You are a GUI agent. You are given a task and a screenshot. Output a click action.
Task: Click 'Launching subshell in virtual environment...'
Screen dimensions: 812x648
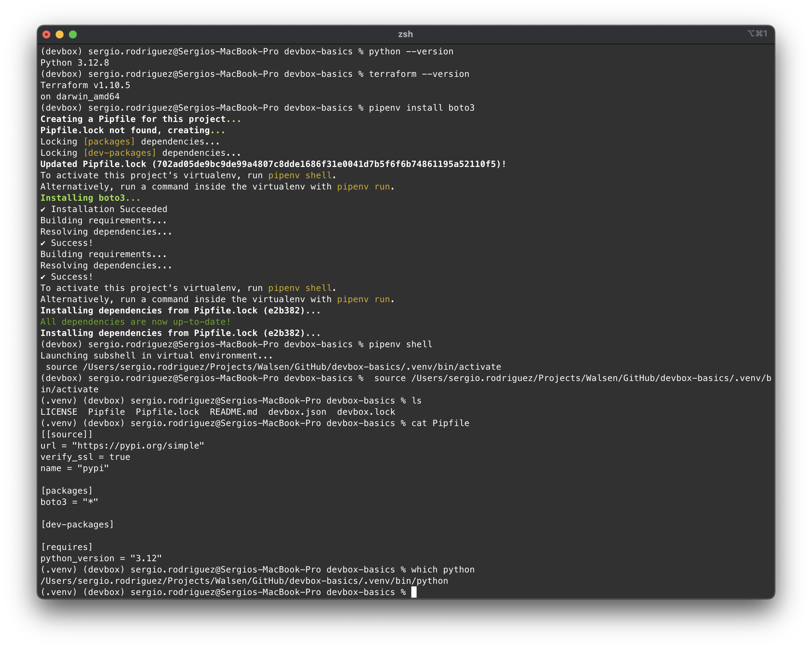[156, 356]
